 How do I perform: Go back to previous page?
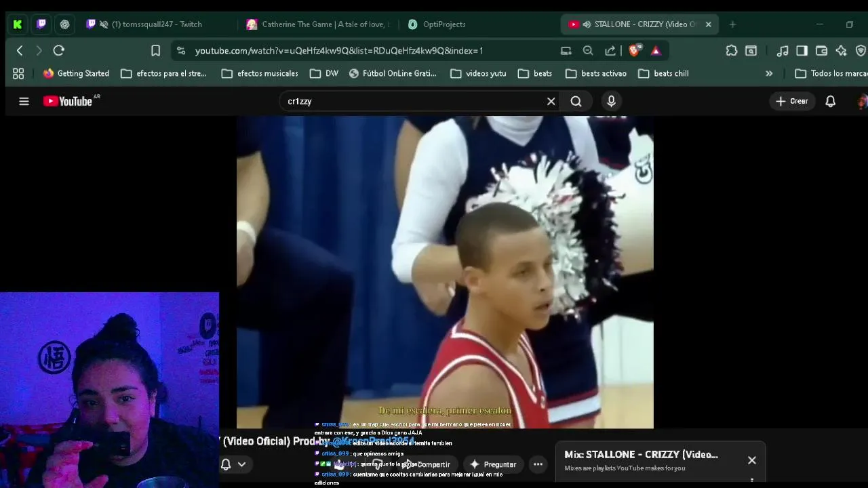[20, 50]
